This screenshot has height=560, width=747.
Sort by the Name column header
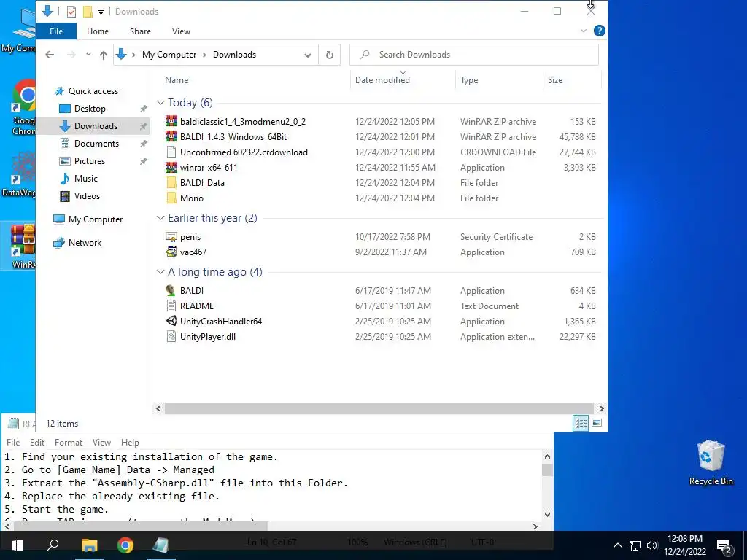(177, 80)
